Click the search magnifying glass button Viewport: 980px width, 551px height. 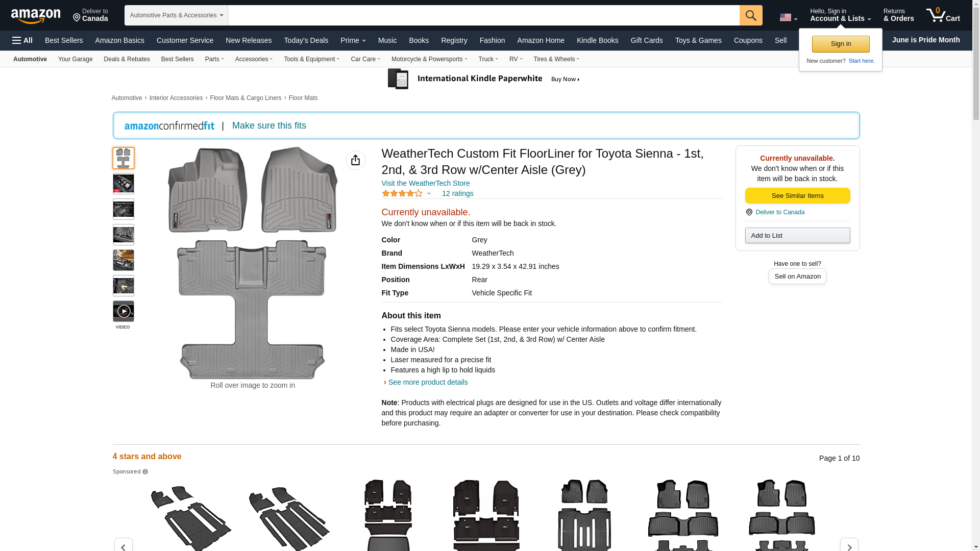point(750,15)
